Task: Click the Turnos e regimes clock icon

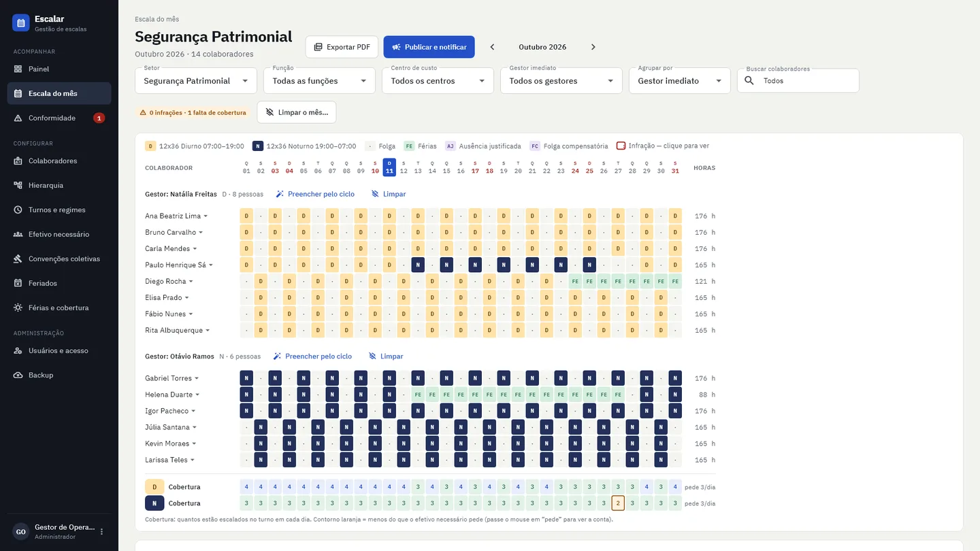Action: pyautogui.click(x=18, y=210)
